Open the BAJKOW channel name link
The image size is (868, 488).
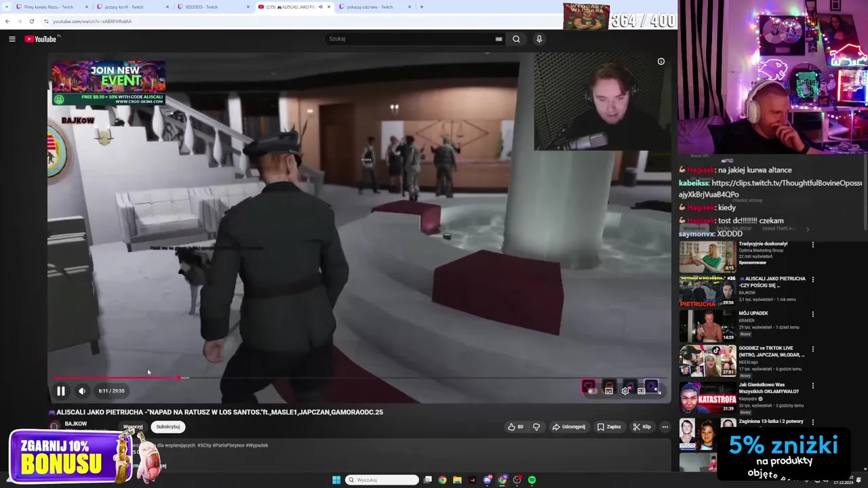[76, 424]
